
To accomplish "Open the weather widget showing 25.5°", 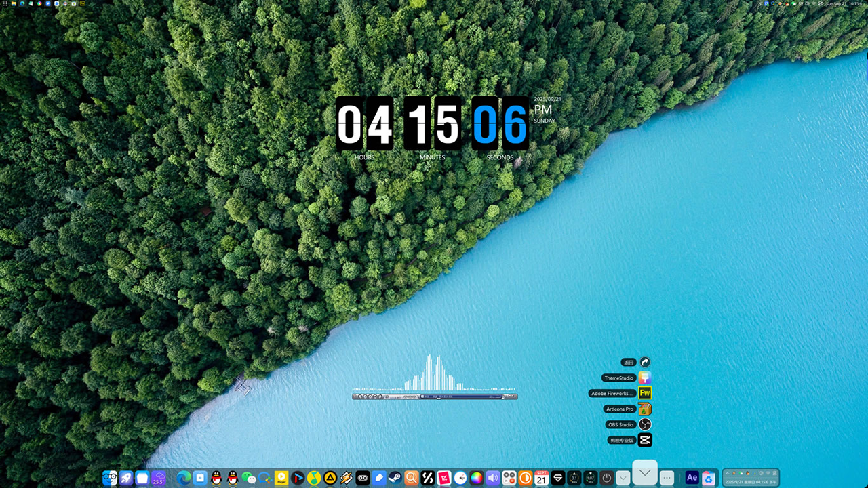I will point(158,478).
